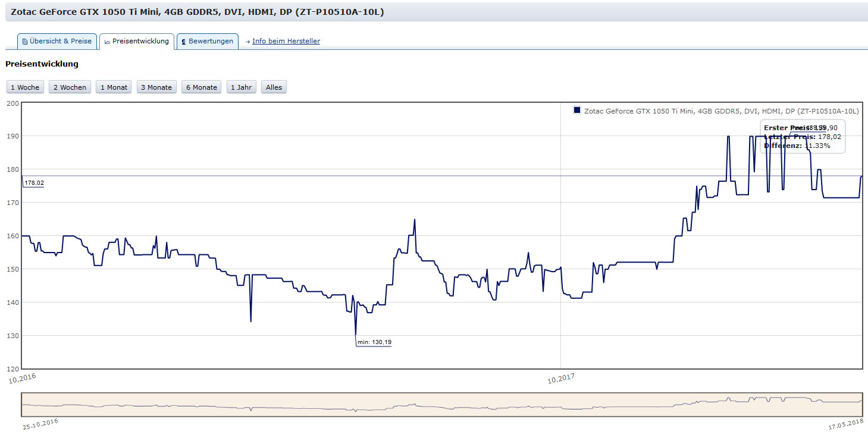Click the 10.2016 axis date label
The height and width of the screenshot is (435, 868).
[22, 377]
